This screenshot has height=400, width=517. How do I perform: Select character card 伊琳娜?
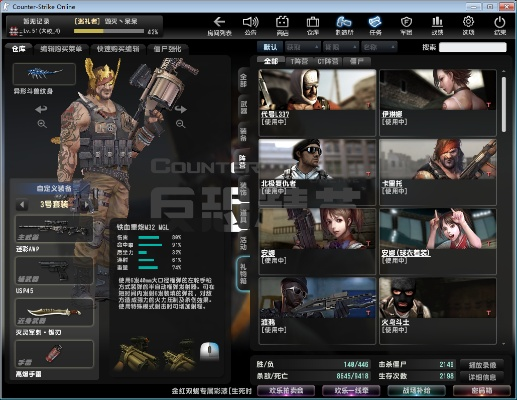click(x=438, y=103)
